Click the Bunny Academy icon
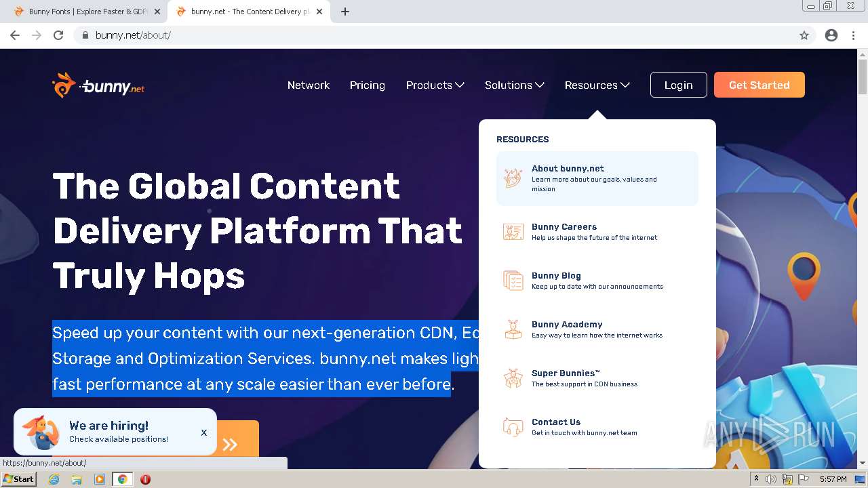Viewport: 868px width, 488px height. (x=513, y=329)
